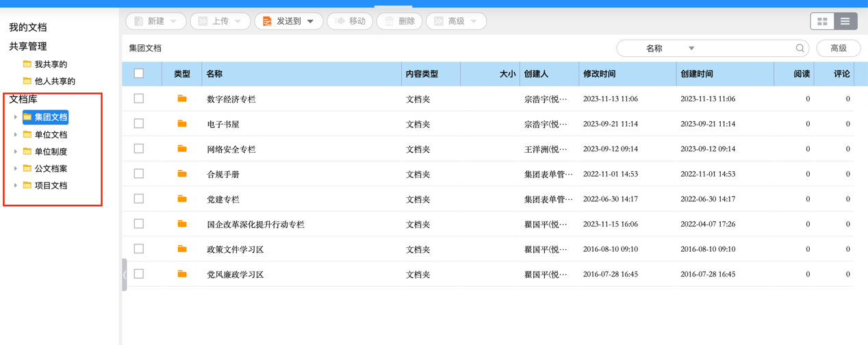Open the 名称 search field dropdown
Screen dimensions: 868x345
point(691,49)
